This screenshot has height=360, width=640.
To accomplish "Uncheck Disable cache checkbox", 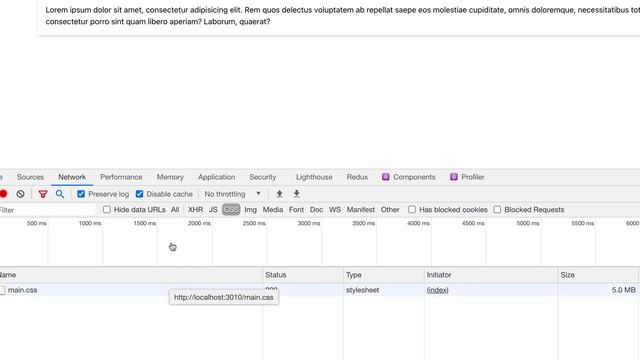I will pyautogui.click(x=140, y=194).
